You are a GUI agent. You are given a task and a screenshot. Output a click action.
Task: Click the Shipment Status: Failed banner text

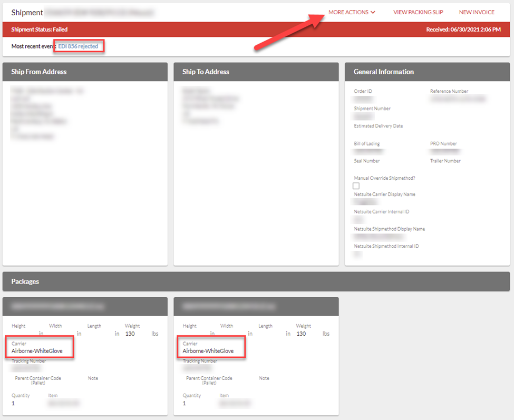[x=40, y=30]
